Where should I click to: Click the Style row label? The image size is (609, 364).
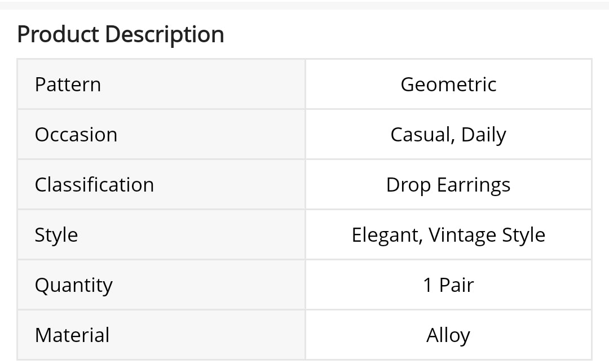pyautogui.click(x=56, y=235)
